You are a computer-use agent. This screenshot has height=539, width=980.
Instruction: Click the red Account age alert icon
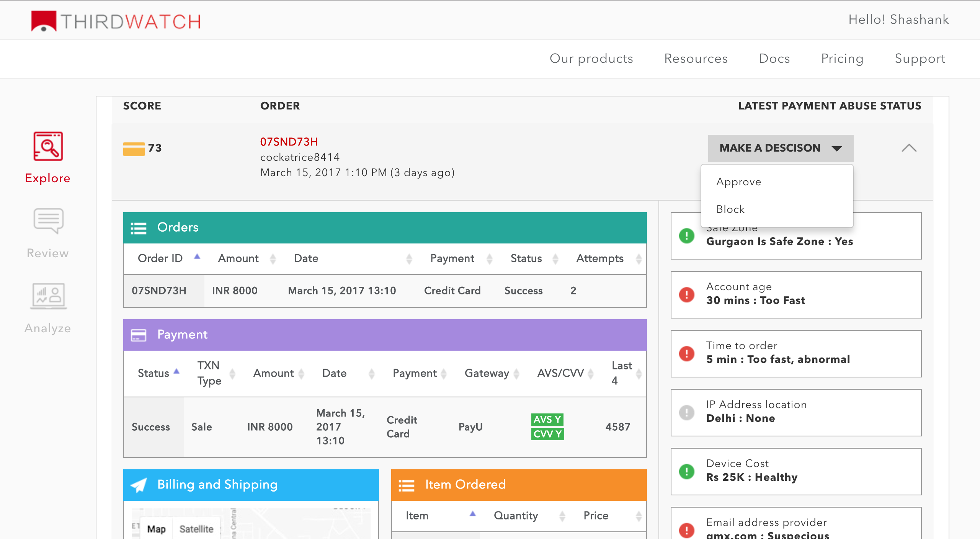(687, 294)
